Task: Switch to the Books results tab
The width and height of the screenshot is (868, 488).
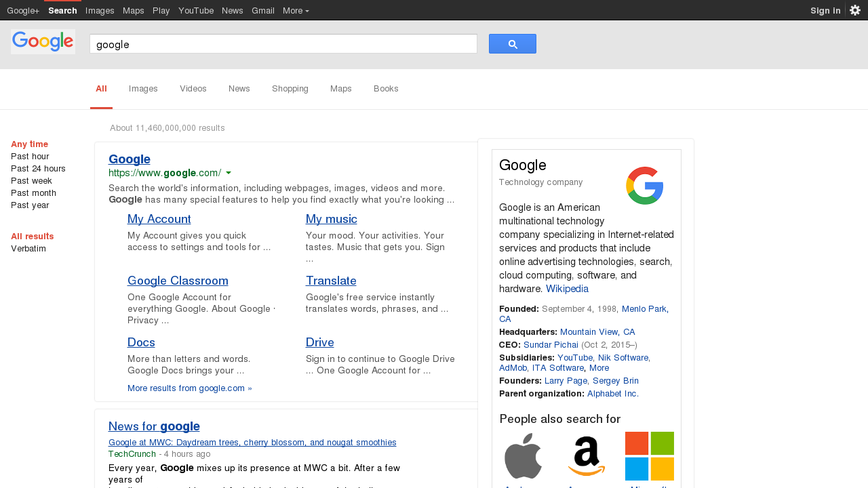Action: click(386, 89)
